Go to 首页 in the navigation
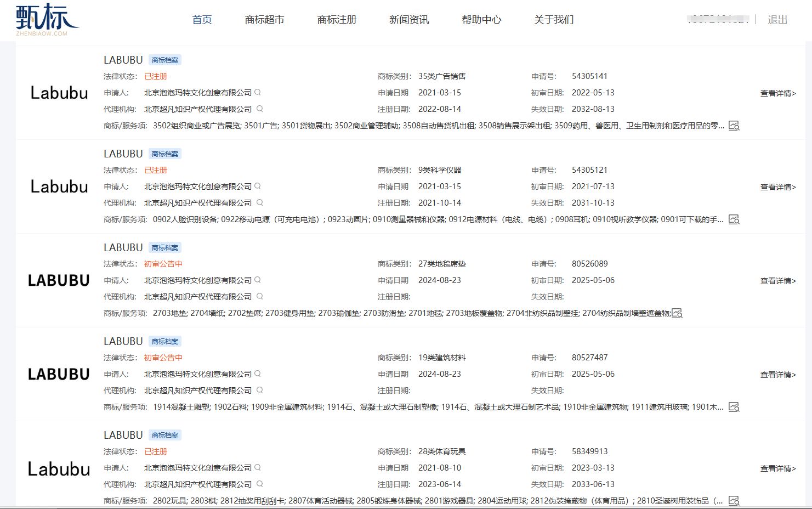812x509 pixels. pyautogui.click(x=202, y=20)
